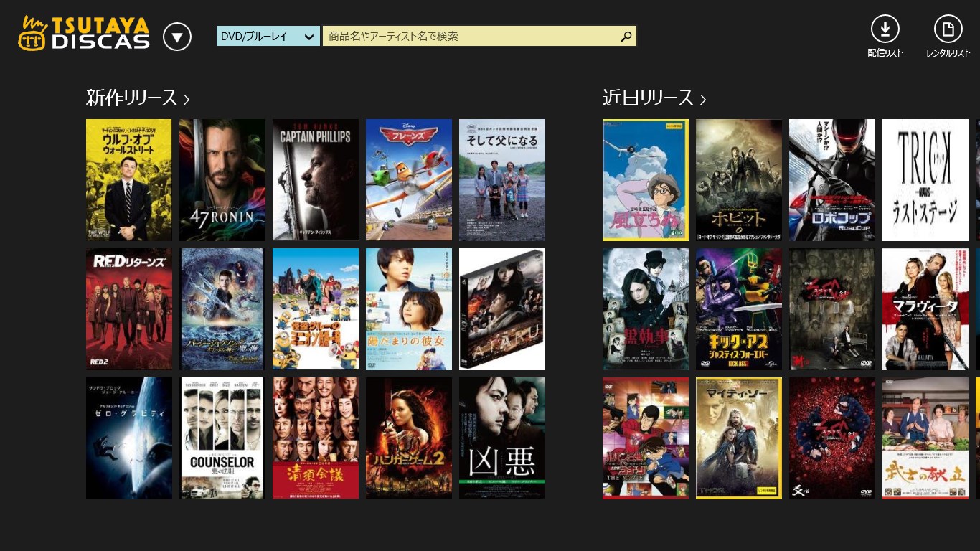
Task: Open the ロボコップ movie cover
Action: click(x=832, y=180)
